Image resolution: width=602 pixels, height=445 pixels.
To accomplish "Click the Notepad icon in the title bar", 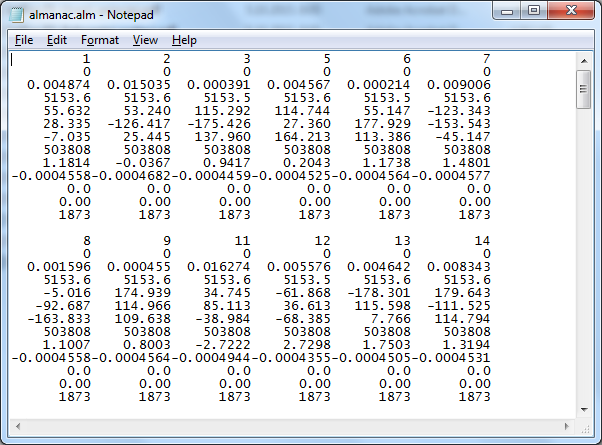I will click(x=17, y=15).
